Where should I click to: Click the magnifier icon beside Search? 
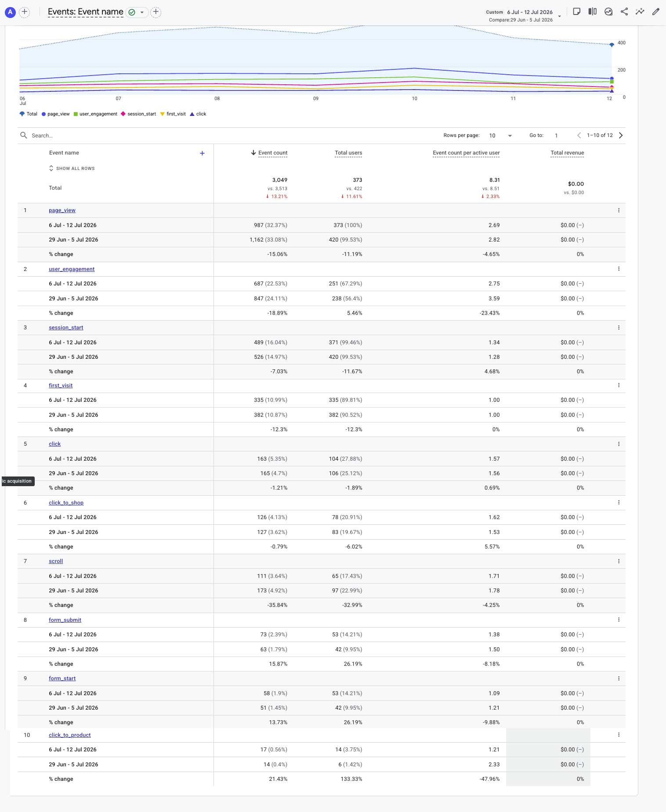(24, 135)
